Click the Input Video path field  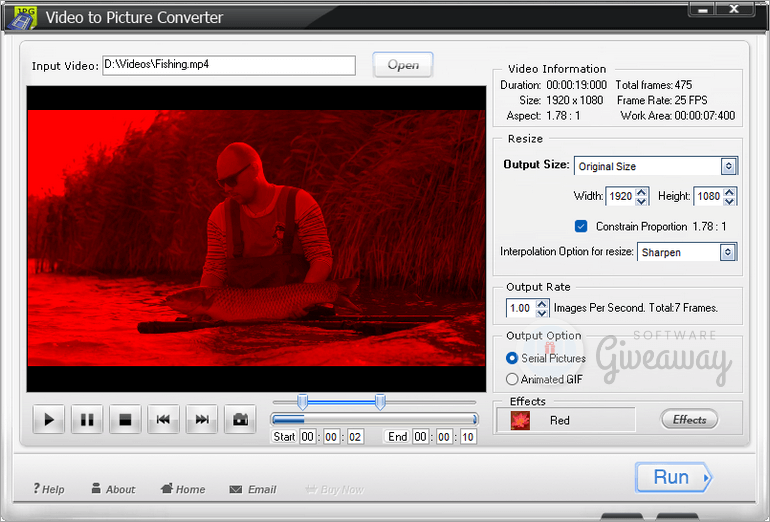point(229,65)
